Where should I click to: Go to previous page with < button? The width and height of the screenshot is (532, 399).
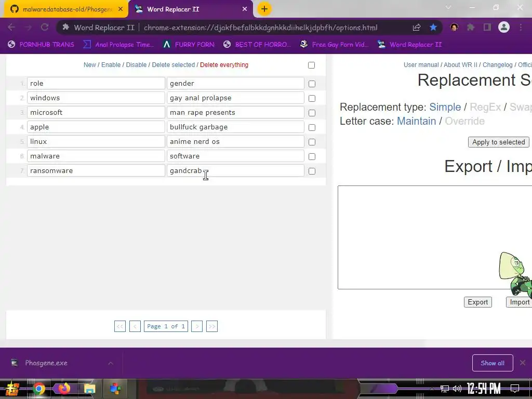pos(135,326)
